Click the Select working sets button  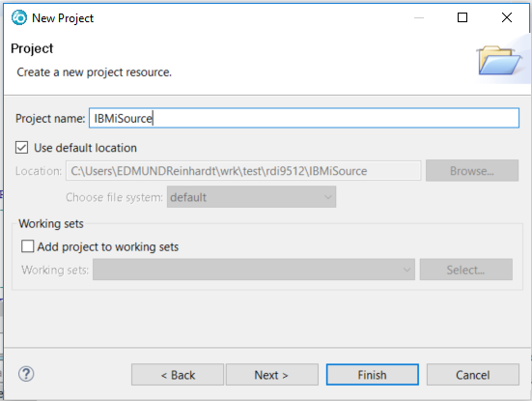pos(465,270)
